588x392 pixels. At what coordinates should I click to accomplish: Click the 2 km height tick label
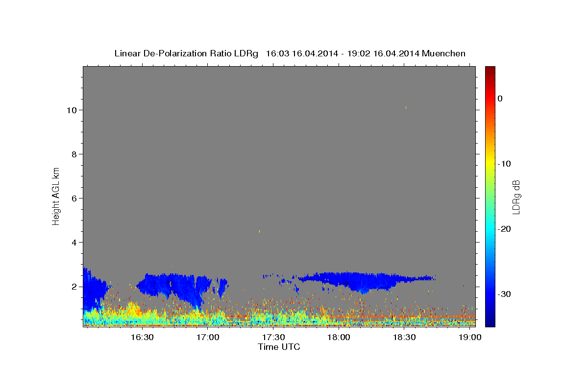pos(74,287)
